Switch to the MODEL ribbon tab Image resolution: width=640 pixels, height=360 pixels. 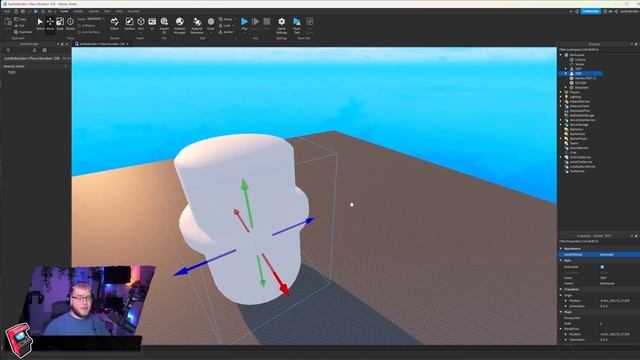click(78, 11)
